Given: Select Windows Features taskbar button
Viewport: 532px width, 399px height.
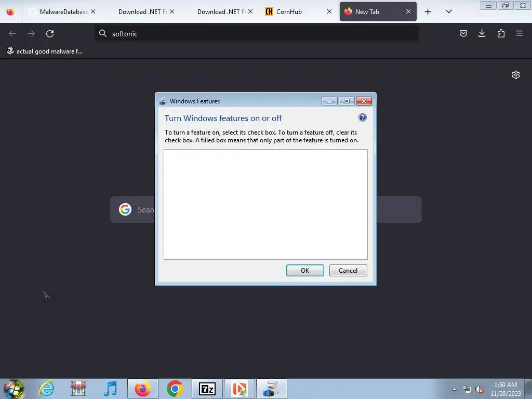Looking at the screenshot, I should 271,389.
